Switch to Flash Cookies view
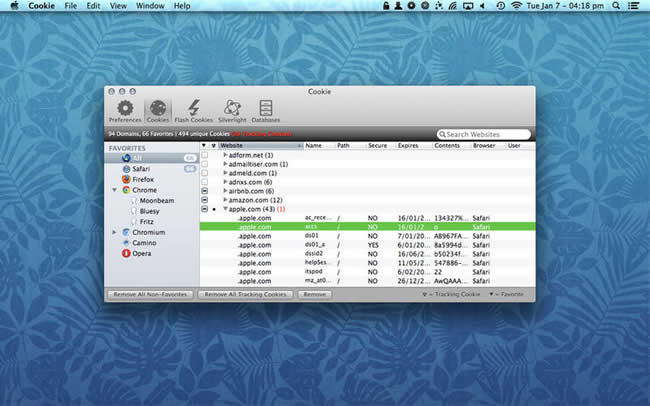 pos(195,111)
